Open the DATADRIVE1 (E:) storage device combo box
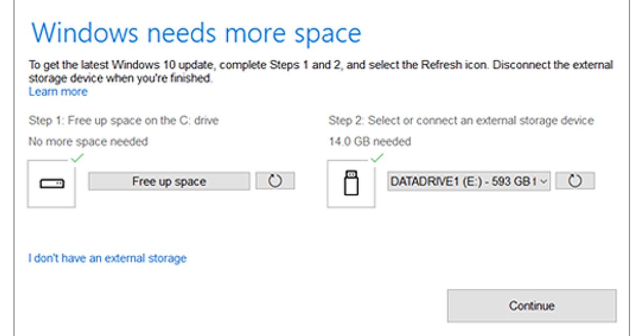 (x=463, y=181)
